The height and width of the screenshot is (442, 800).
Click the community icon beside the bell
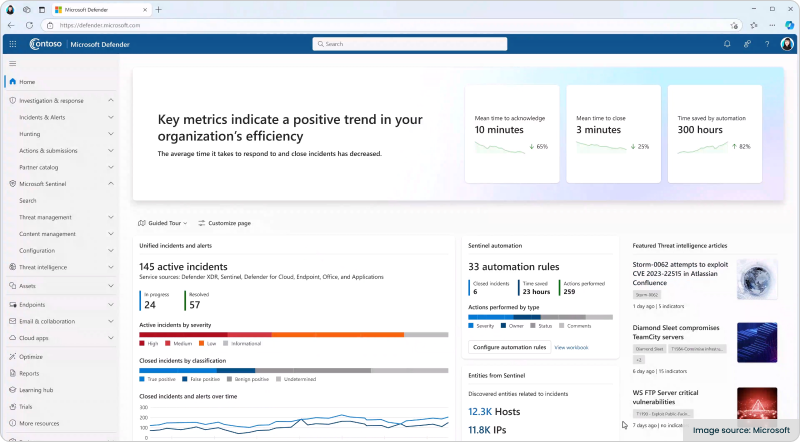(747, 44)
